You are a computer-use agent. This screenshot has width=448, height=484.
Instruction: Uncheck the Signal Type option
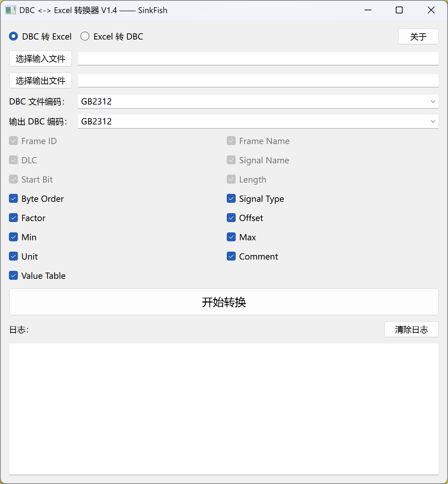[231, 198]
